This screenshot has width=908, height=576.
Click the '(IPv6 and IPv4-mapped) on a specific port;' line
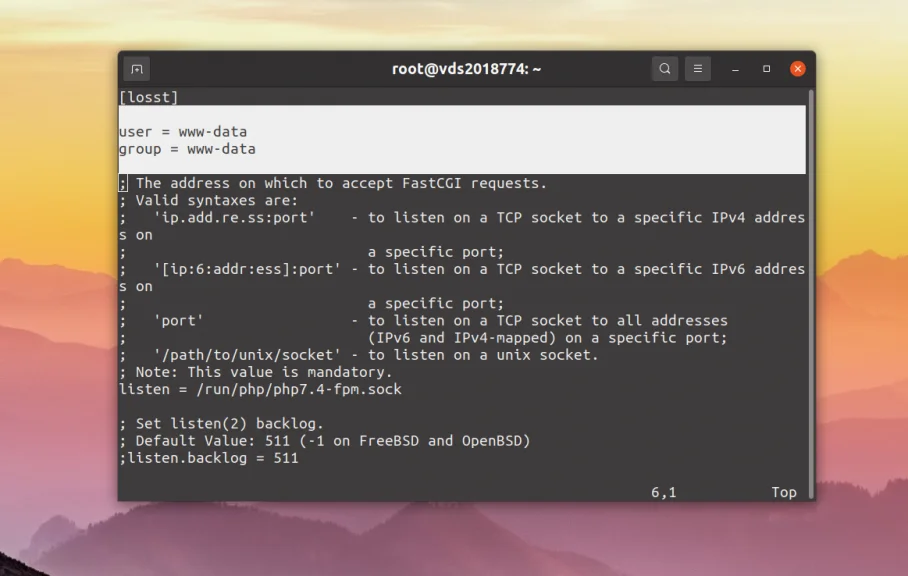point(547,337)
